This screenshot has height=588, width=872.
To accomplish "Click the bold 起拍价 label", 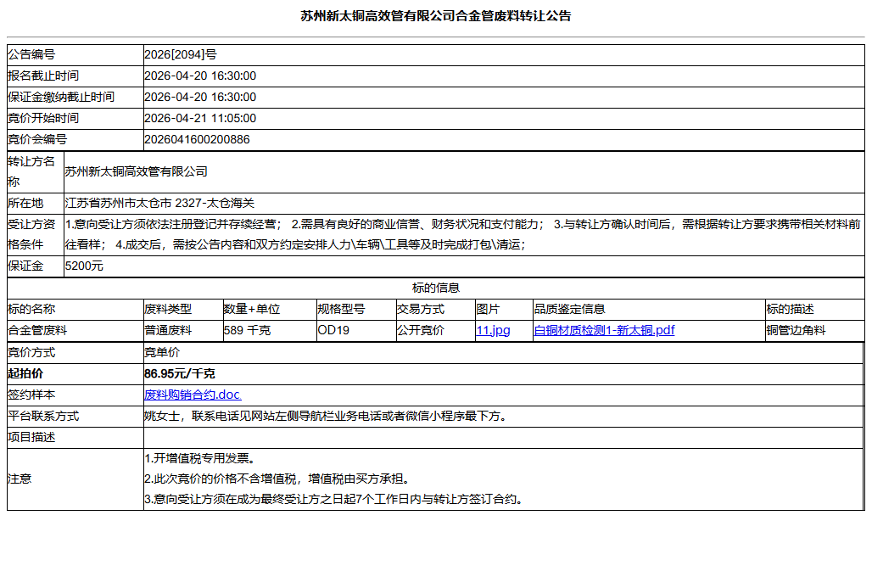I will click(x=25, y=374).
